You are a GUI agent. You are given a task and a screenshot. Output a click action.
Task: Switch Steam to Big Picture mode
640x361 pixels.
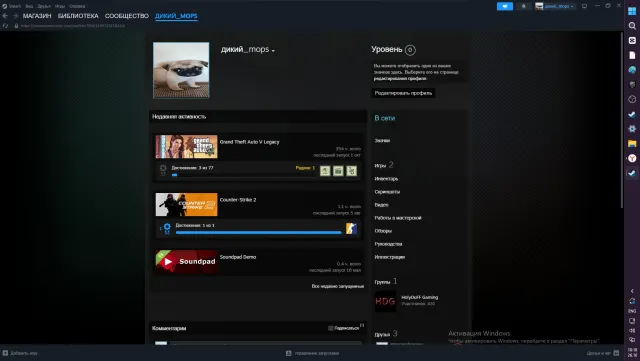[x=584, y=6]
